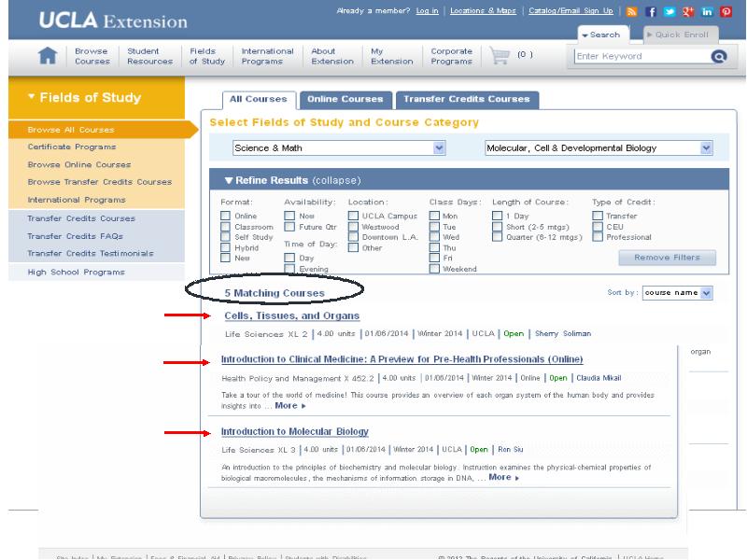This screenshot has width=747, height=560.
Task: Tick the Transfer credit type checkbox
Action: click(598, 216)
